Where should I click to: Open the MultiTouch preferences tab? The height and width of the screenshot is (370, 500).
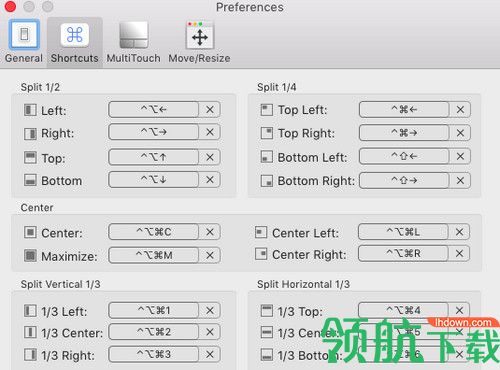tap(133, 42)
